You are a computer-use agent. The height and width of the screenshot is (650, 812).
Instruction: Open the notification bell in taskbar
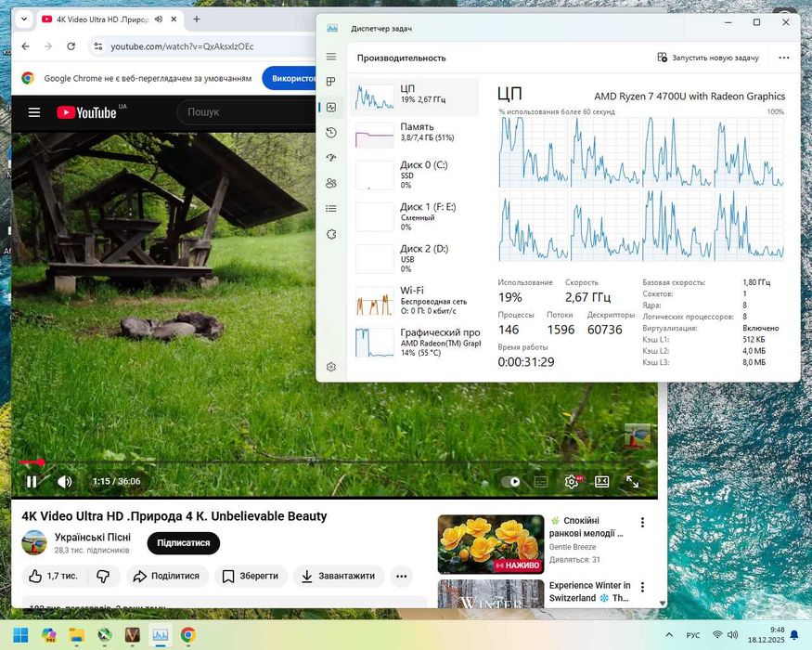pos(794,635)
